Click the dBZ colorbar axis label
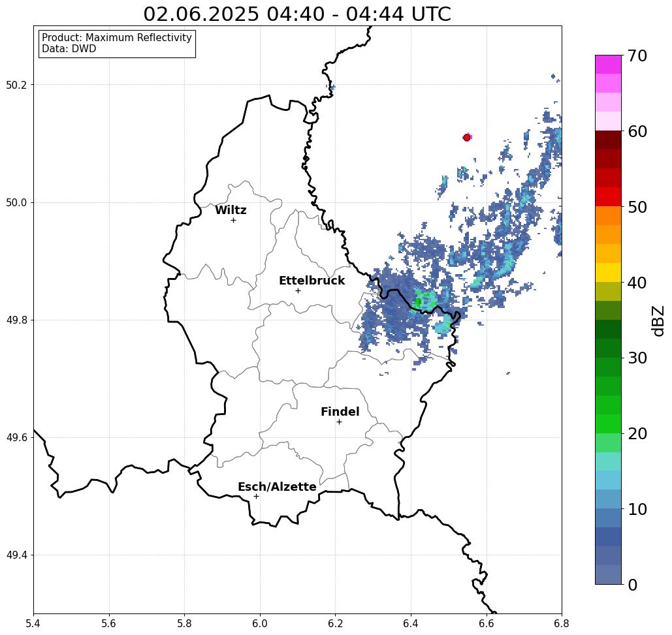Screen dimensions: 672x635 pos(658,320)
